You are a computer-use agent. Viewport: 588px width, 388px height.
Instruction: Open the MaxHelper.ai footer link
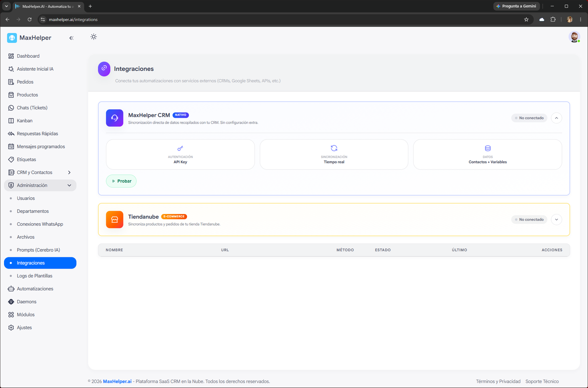tap(117, 381)
